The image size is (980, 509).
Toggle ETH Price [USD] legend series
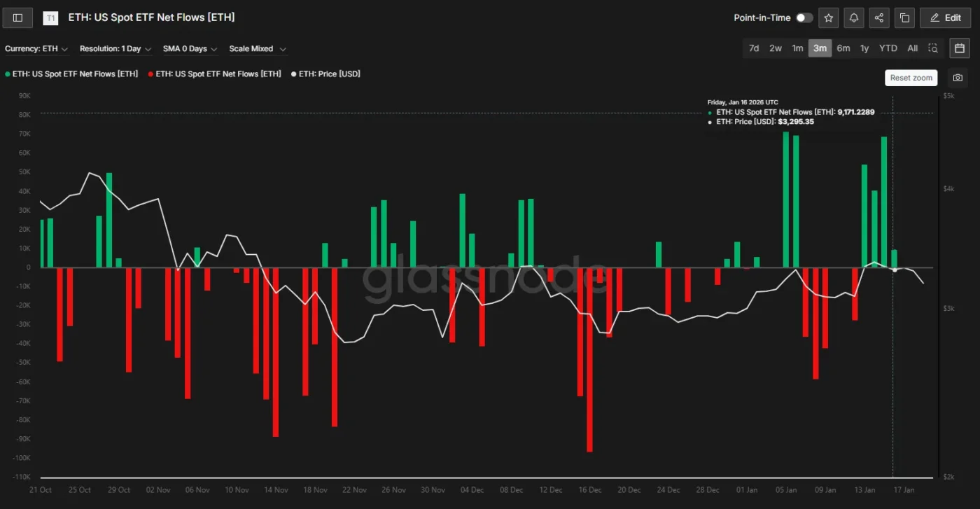coord(326,74)
